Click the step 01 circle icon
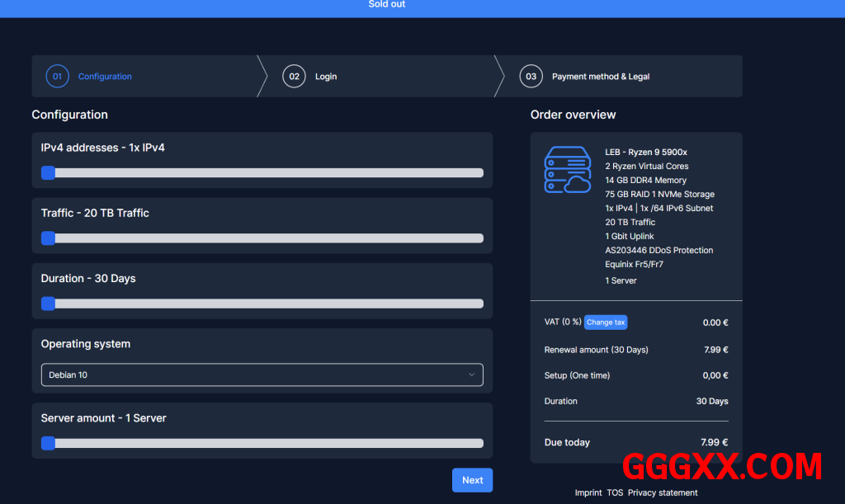Screen dimensions: 845x504 click(x=57, y=77)
